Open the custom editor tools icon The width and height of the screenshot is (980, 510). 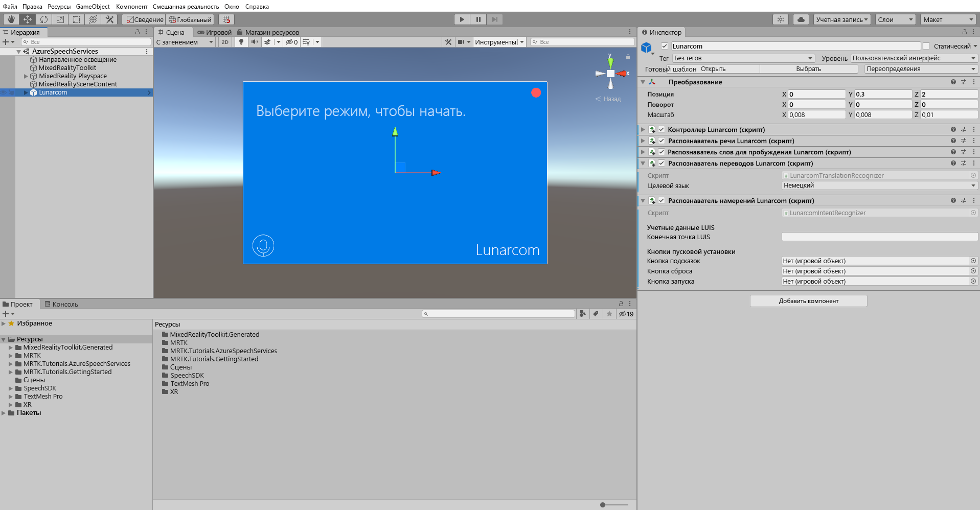coord(109,19)
